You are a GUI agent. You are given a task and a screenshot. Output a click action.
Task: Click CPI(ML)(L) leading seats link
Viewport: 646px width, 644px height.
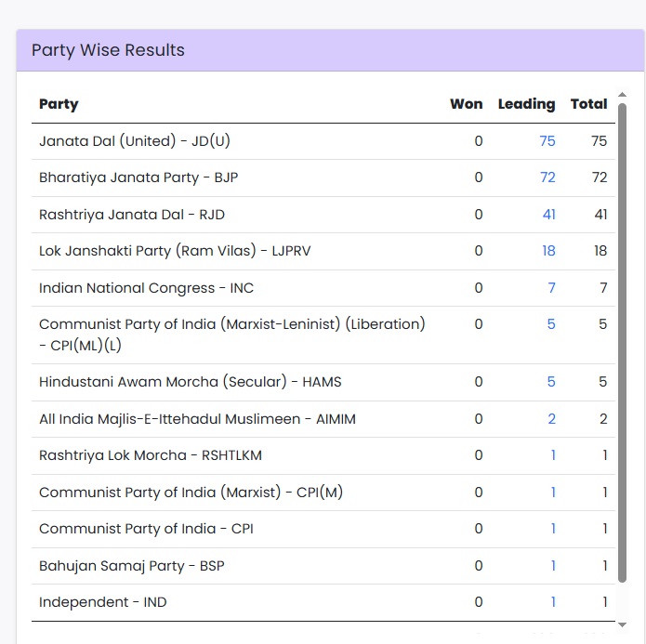pyautogui.click(x=551, y=324)
